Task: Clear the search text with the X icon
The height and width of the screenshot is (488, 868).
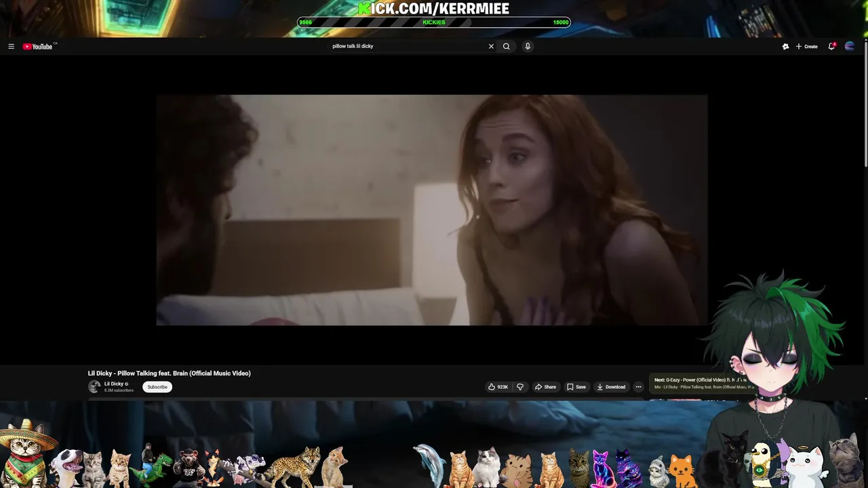Action: coord(491,46)
